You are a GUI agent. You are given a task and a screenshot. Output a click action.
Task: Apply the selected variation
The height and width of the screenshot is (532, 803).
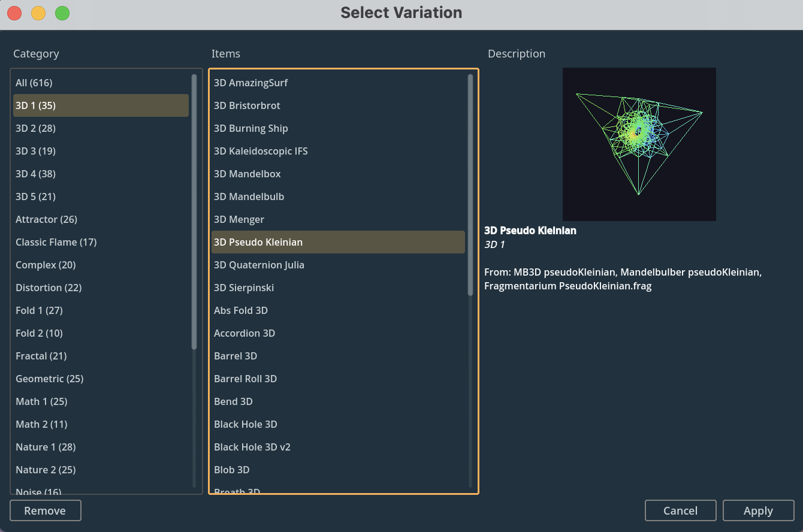759,510
